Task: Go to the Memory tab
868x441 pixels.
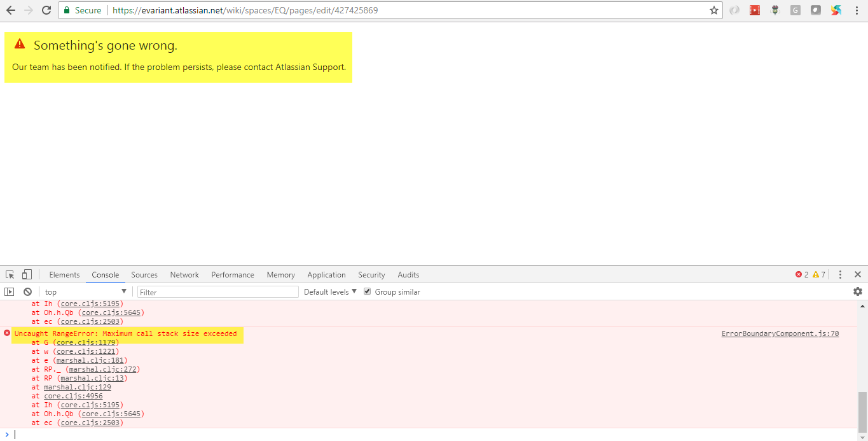Action: click(280, 275)
